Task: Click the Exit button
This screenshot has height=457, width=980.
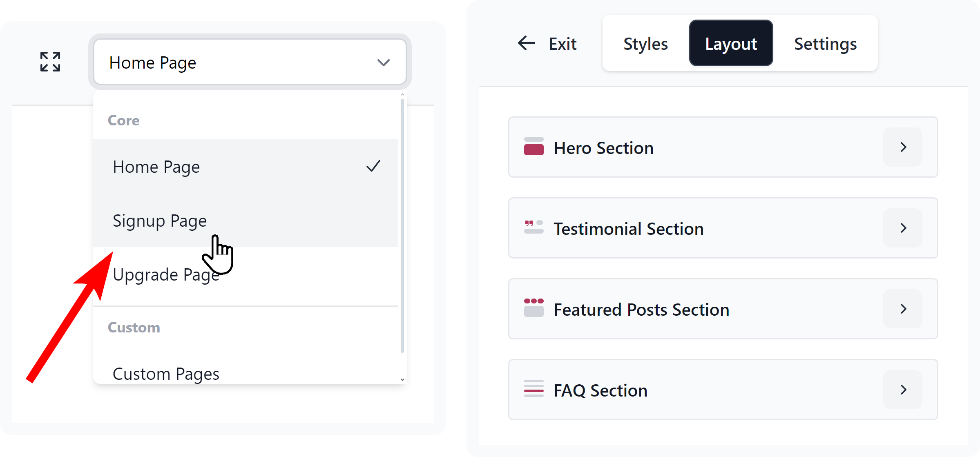Action: 562,44
